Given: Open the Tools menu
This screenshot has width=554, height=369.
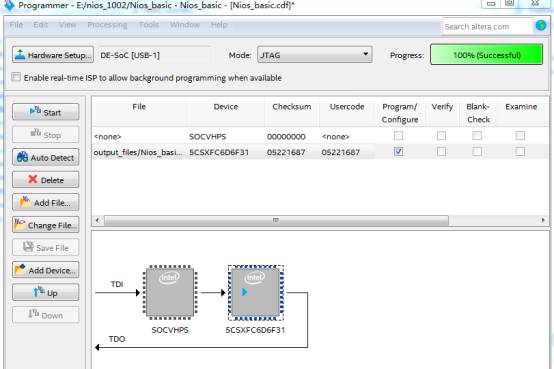Looking at the screenshot, I should click(148, 25).
